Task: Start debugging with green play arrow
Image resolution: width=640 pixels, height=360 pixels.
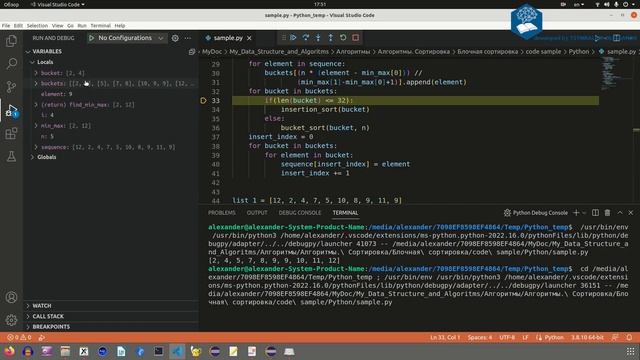Action: point(91,38)
